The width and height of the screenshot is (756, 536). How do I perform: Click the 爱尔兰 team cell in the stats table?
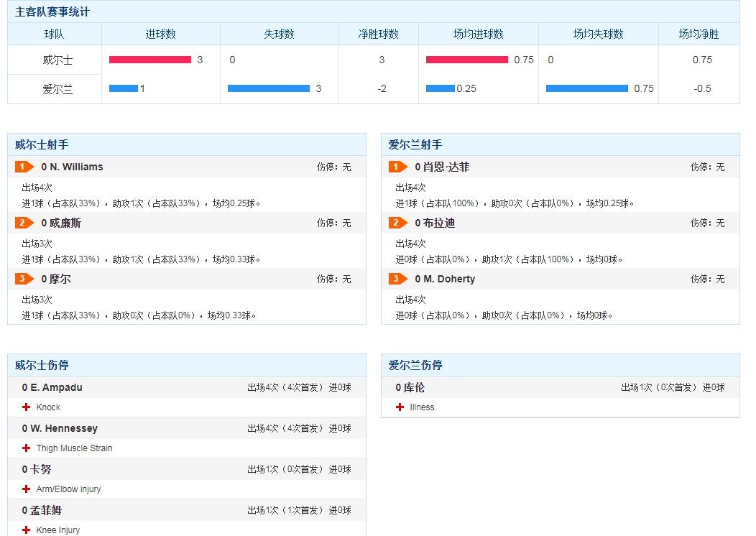pyautogui.click(x=54, y=89)
